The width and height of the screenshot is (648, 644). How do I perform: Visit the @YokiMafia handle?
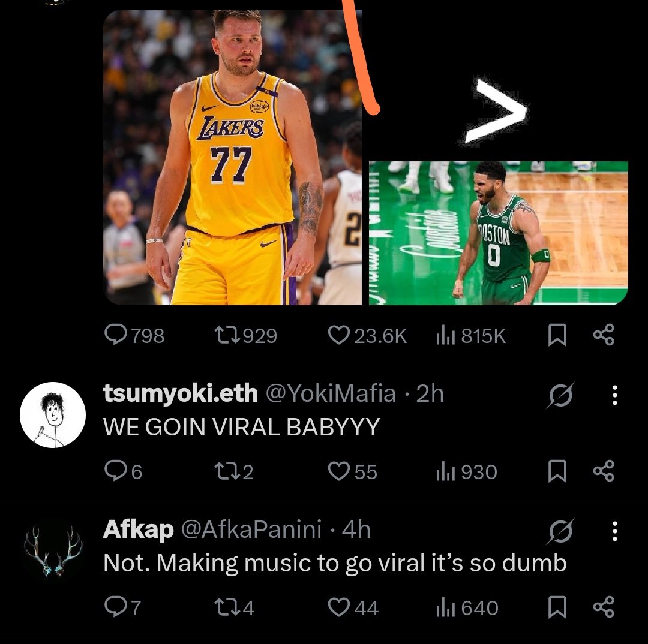[331, 393]
